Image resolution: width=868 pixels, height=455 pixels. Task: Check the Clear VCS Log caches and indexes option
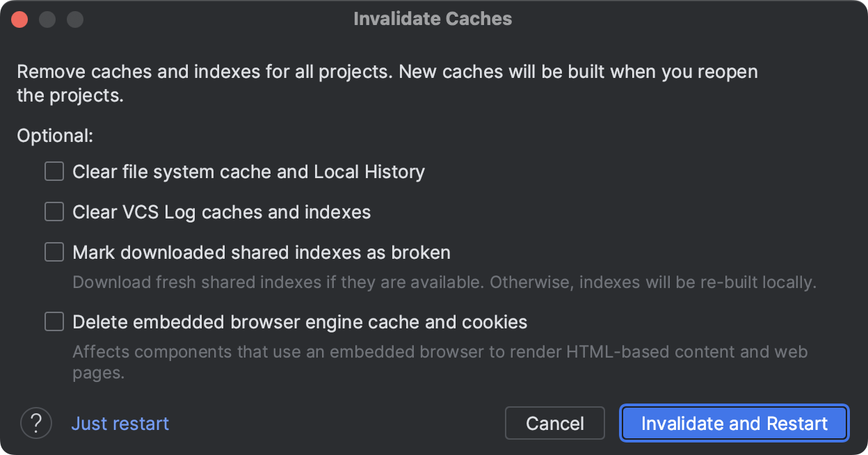tap(54, 211)
